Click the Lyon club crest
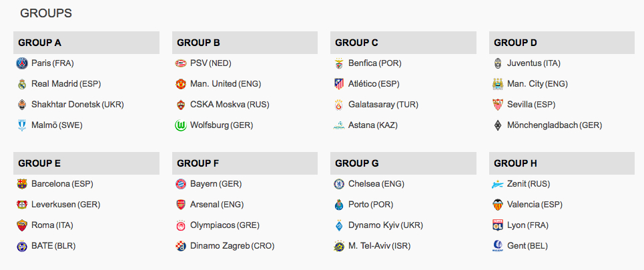This screenshot has height=270, width=644. pyautogui.click(x=497, y=225)
